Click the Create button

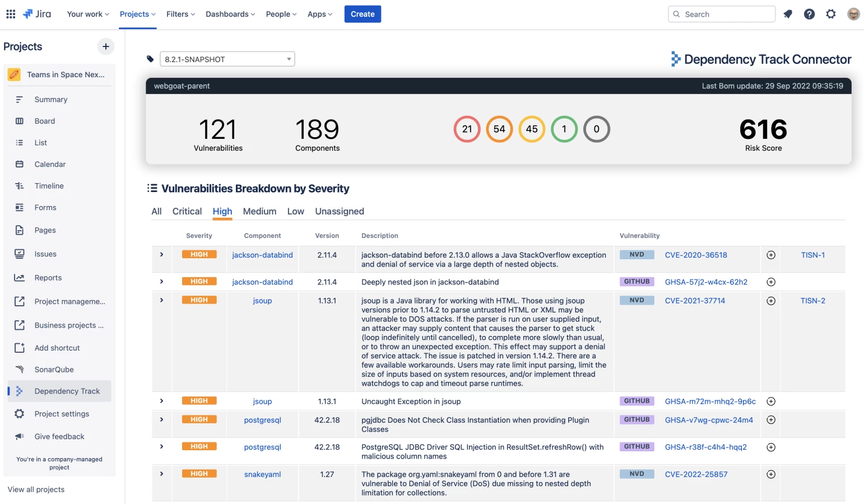pos(363,14)
